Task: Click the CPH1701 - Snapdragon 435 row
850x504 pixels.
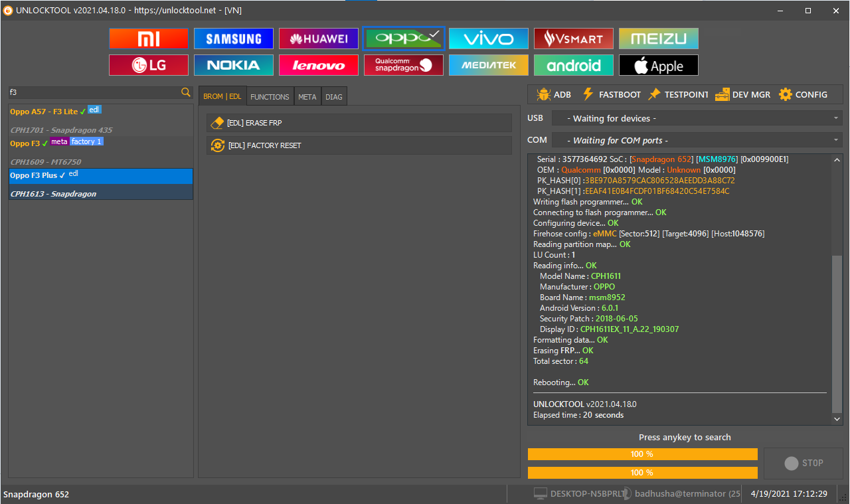Action: (x=101, y=130)
